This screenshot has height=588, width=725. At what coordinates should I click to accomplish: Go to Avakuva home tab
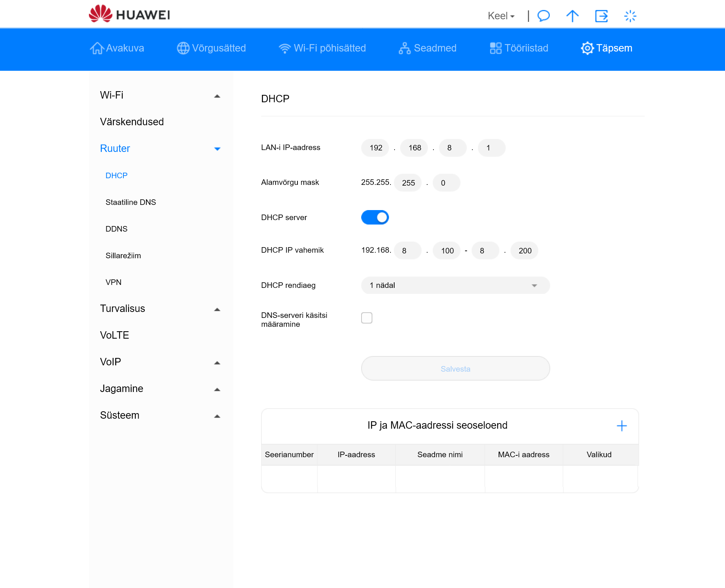coord(117,48)
